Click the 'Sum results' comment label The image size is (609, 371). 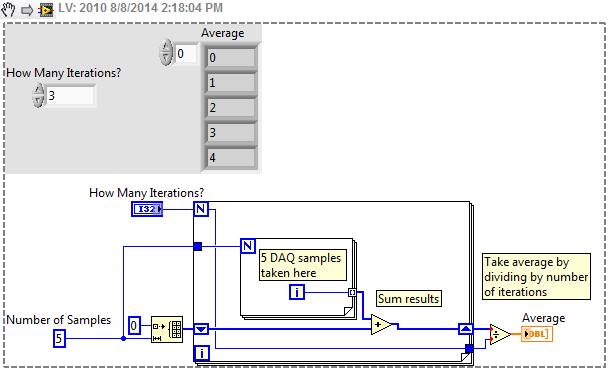[x=409, y=299]
